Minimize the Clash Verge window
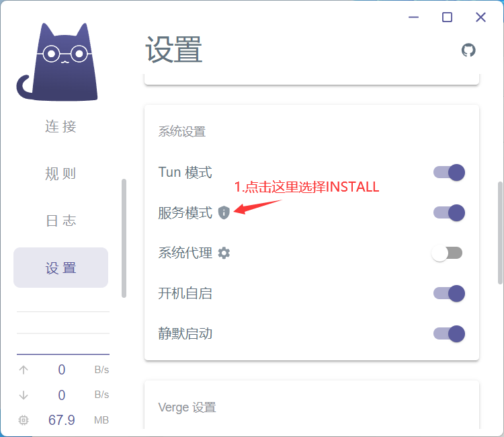 click(413, 17)
